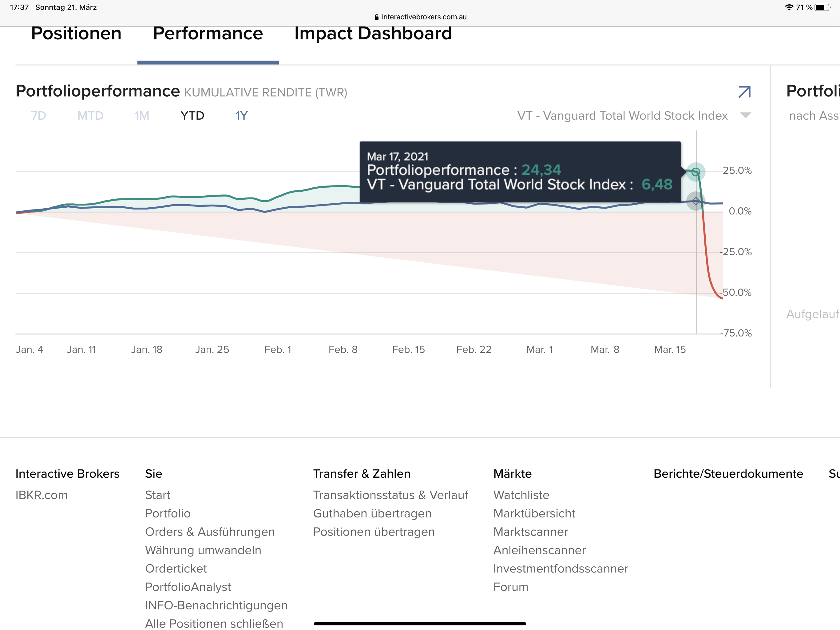
Task: Tap the lock icon in address bar
Action: (x=376, y=17)
